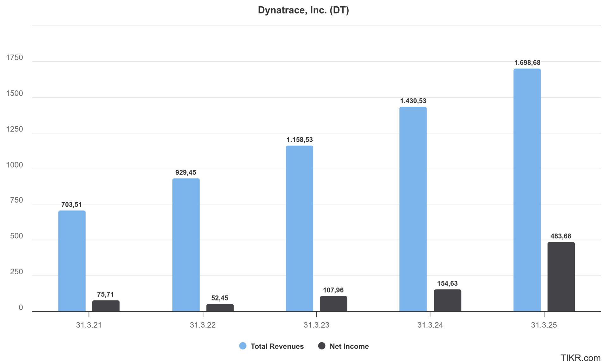This screenshot has width=607, height=364.
Task: Click the 31.3.25 Net Income bar
Action: 561,277
